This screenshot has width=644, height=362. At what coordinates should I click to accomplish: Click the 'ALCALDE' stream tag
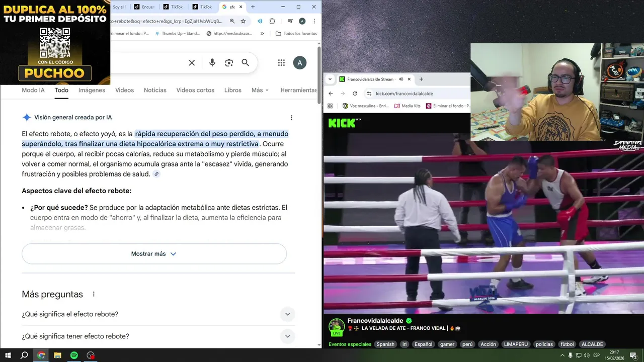[x=592, y=344]
